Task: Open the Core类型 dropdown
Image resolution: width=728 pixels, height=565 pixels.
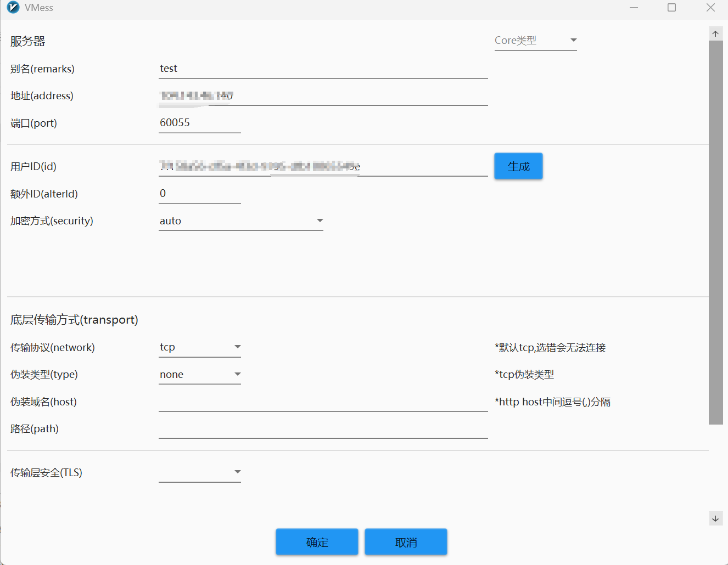Action: coord(535,41)
